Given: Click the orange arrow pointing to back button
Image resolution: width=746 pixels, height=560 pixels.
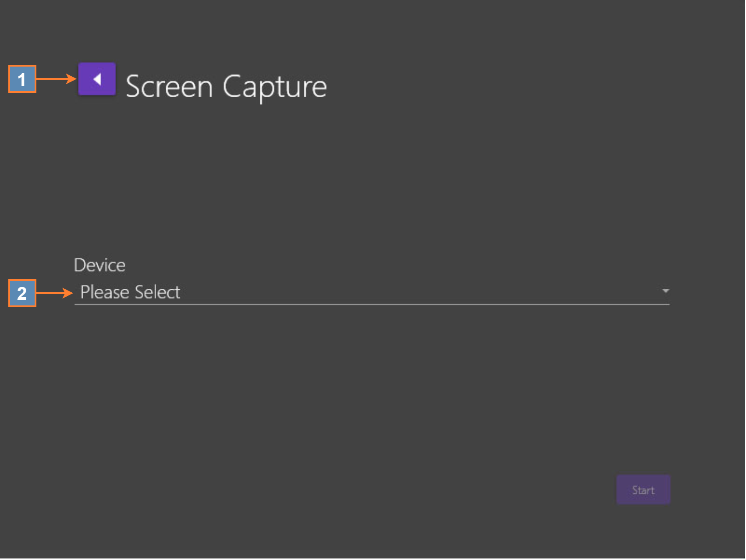Looking at the screenshot, I should tap(56, 79).
